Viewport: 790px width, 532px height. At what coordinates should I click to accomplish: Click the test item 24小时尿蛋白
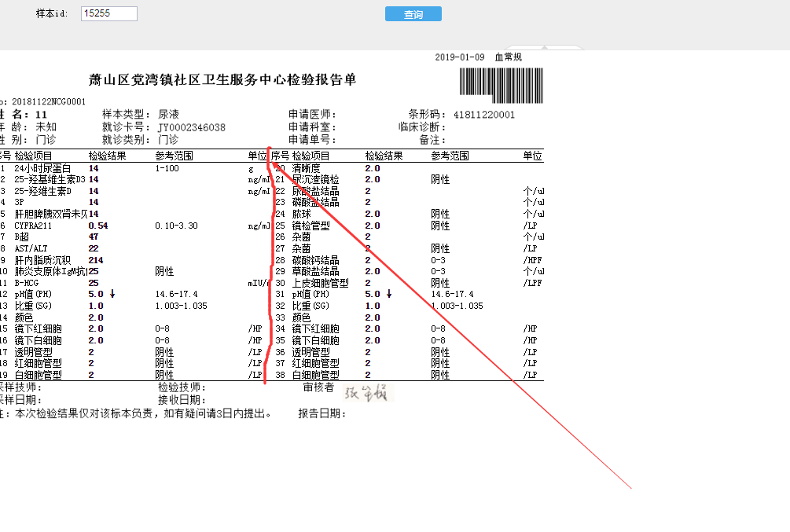tap(42, 168)
